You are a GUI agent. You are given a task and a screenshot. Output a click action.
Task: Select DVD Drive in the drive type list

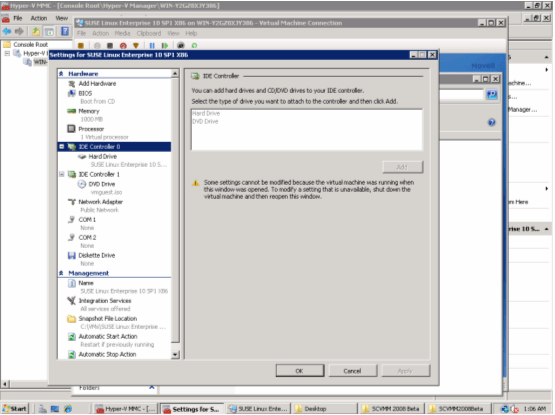(205, 121)
